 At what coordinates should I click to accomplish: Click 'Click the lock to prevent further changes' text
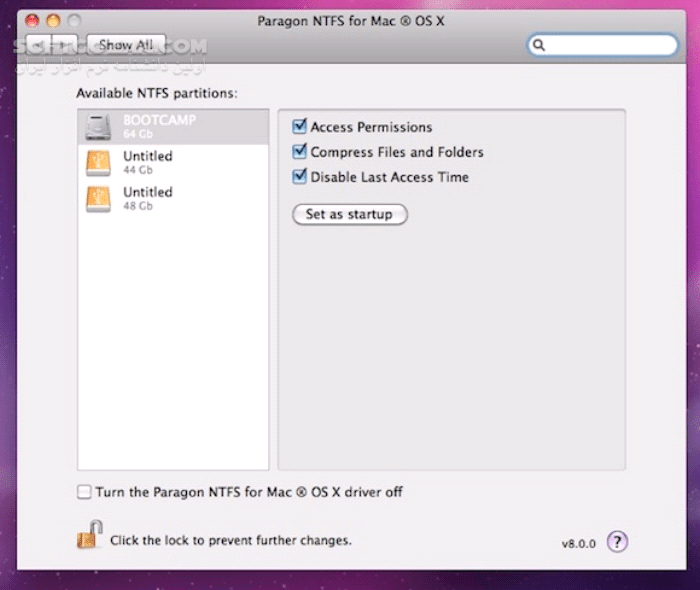click(x=231, y=540)
